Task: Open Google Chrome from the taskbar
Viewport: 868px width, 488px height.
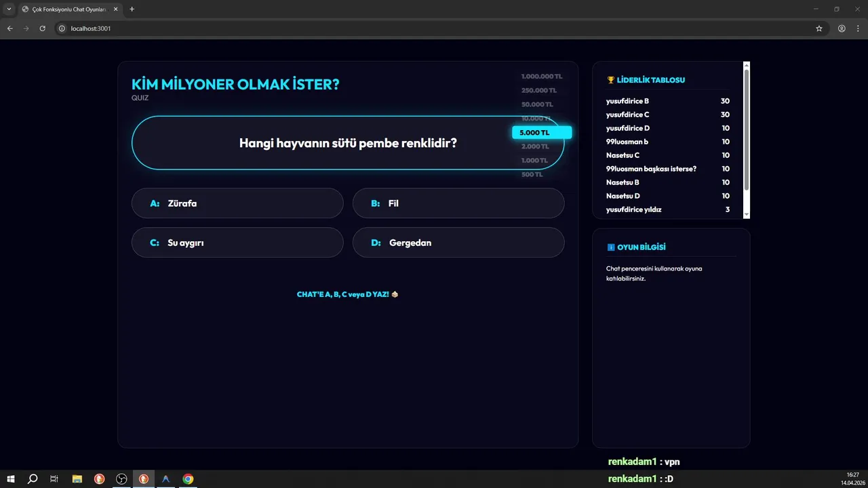Action: tap(188, 479)
